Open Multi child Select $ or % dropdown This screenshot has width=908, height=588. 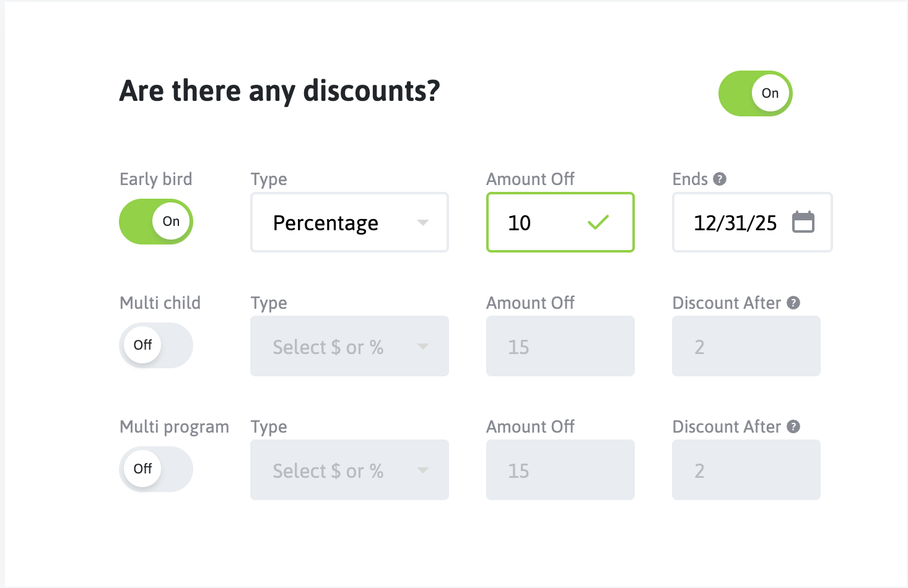349,346
